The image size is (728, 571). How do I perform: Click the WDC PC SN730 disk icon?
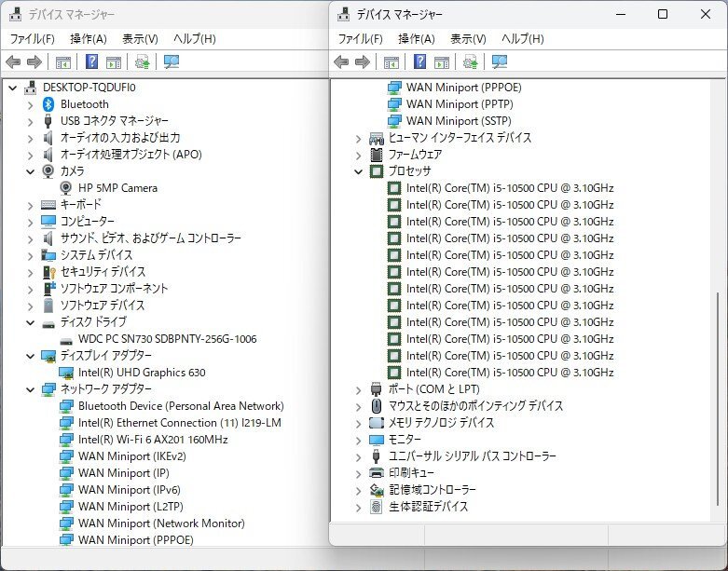point(66,340)
